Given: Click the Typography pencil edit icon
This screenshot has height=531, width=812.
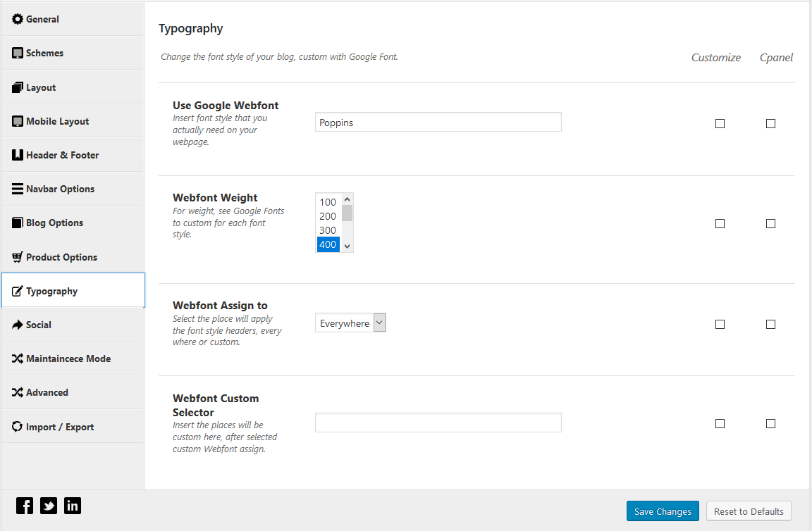Looking at the screenshot, I should 18,291.
